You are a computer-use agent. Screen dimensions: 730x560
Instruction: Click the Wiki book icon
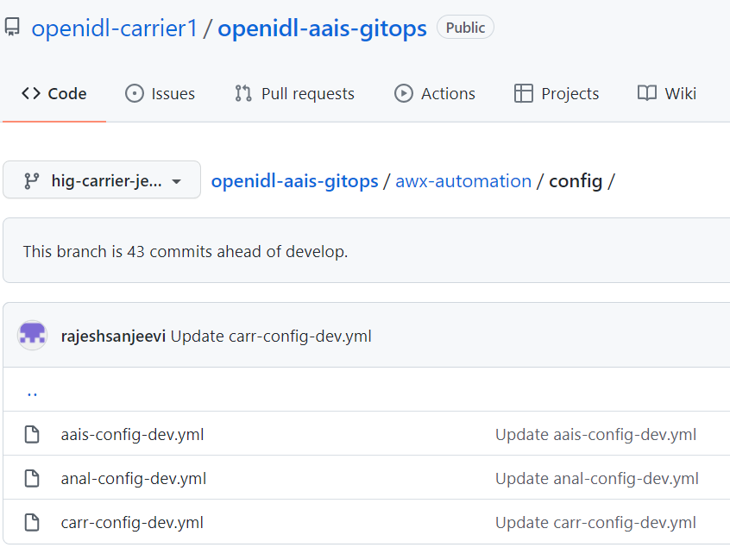647,93
